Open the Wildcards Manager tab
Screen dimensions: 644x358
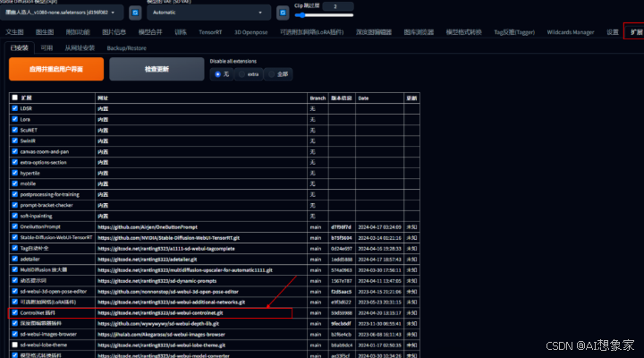[571, 32]
